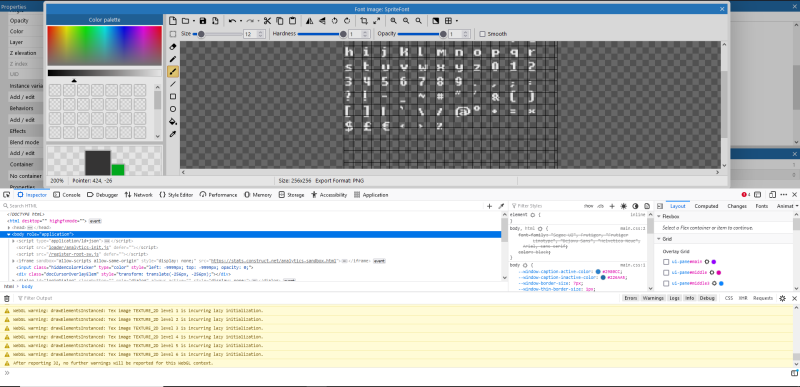Collapse the Grid section
This screenshot has width=800, height=387.
pos(659,239)
